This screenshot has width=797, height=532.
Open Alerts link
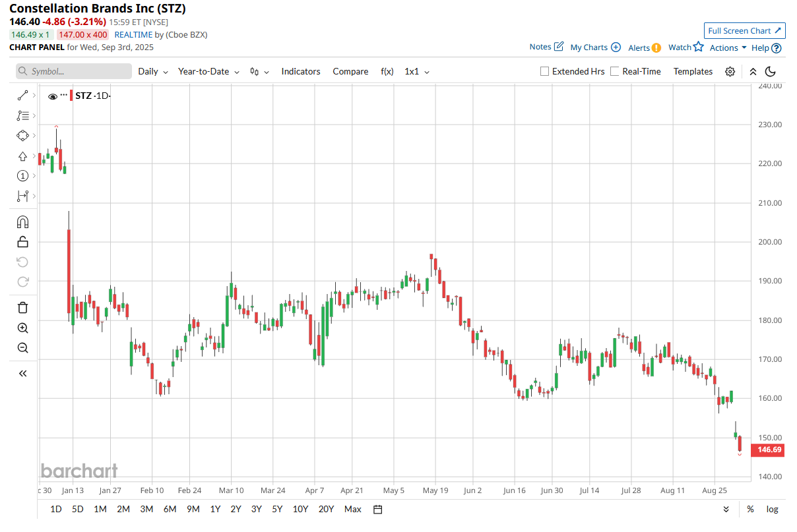pos(645,47)
